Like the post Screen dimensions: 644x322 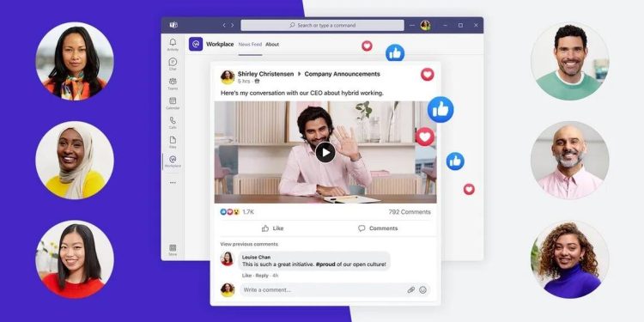click(273, 228)
